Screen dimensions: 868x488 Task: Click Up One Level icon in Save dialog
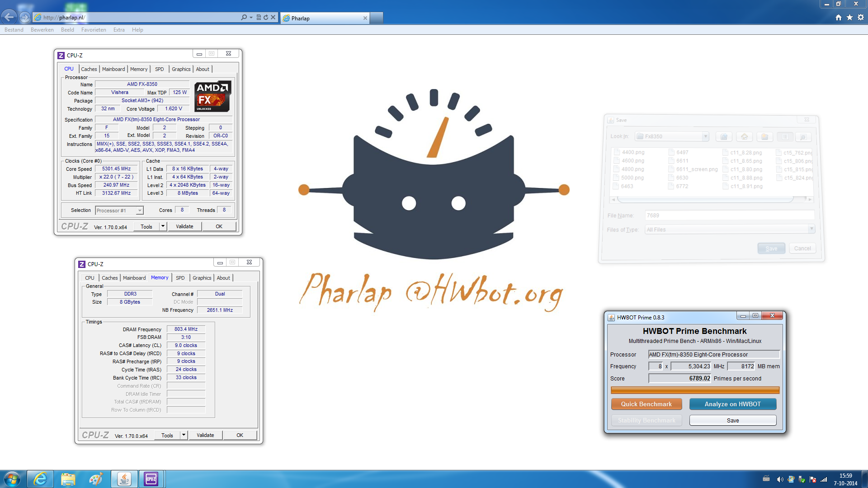pyautogui.click(x=724, y=136)
